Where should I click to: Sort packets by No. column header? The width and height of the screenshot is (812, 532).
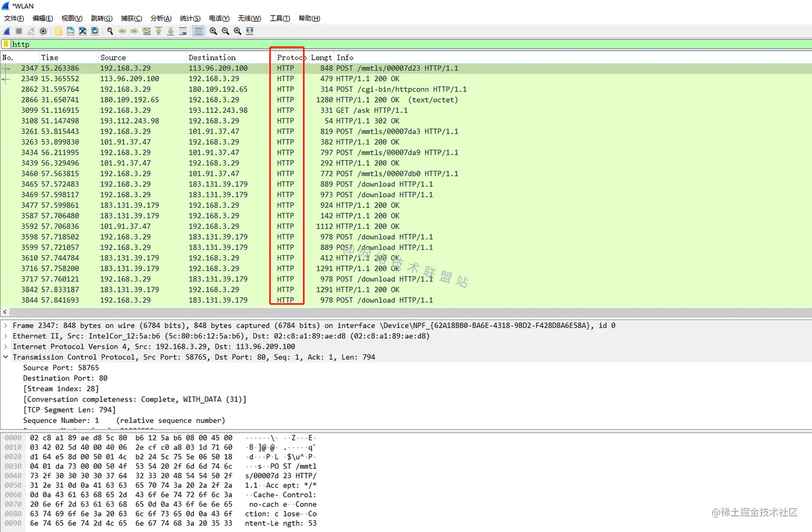(19, 57)
